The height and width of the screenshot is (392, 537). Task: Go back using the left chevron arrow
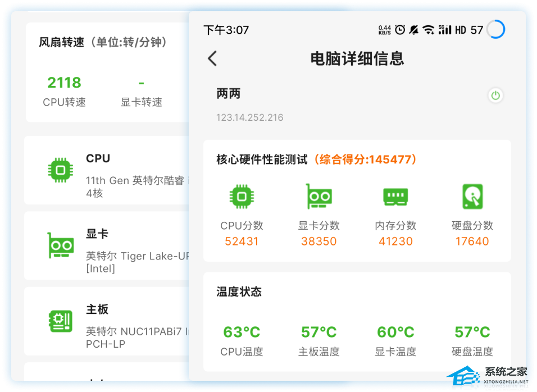pyautogui.click(x=212, y=58)
